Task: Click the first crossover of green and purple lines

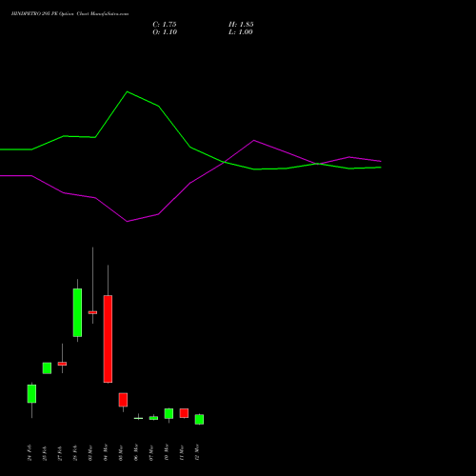Action: click(224, 162)
